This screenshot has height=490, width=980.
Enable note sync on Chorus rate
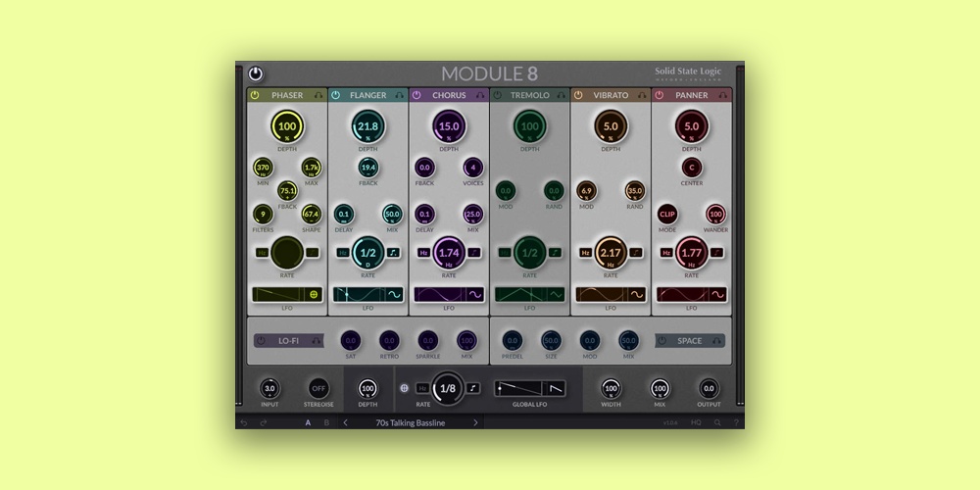473,253
